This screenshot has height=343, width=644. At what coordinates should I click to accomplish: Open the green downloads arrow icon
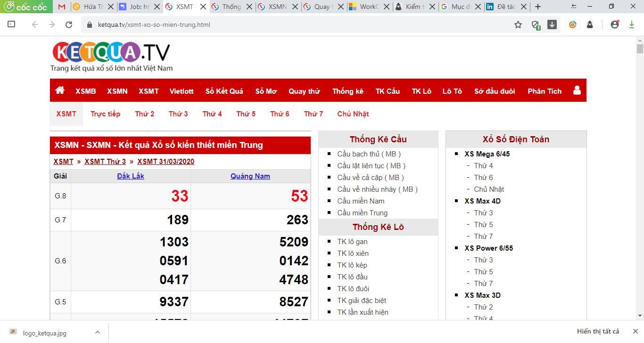tap(631, 24)
